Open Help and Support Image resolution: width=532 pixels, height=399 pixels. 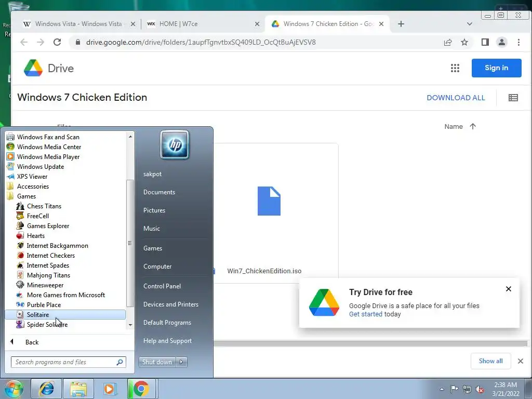167,341
